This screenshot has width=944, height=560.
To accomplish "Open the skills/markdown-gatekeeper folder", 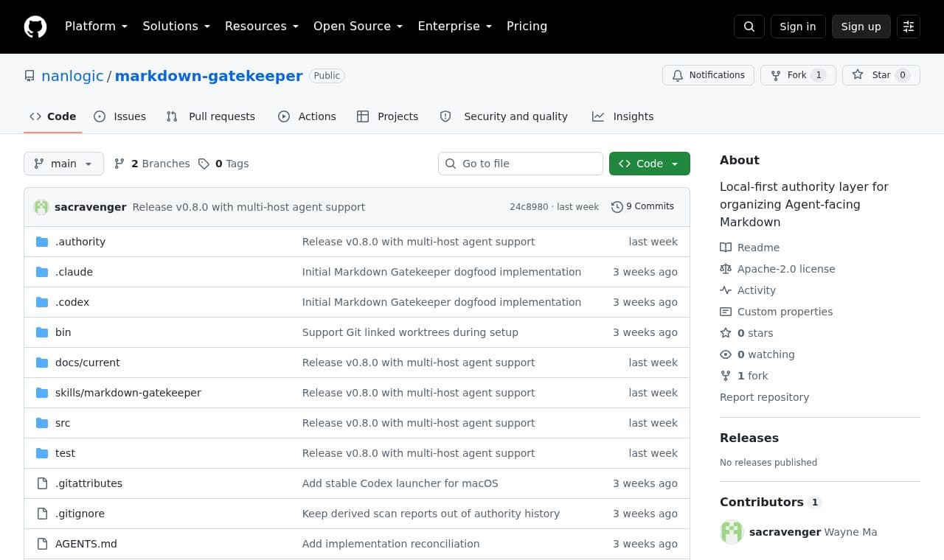I will tap(128, 393).
